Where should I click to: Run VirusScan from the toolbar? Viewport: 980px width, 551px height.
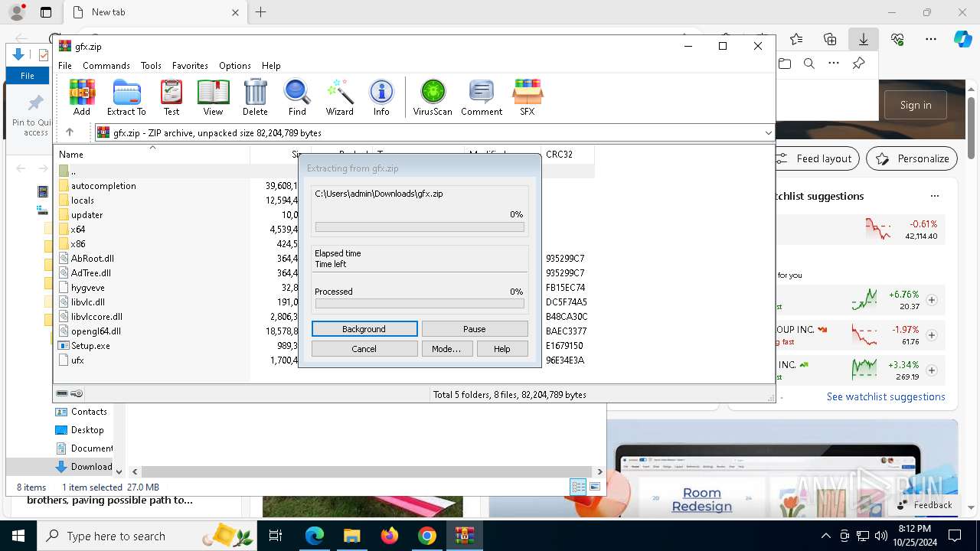click(433, 97)
